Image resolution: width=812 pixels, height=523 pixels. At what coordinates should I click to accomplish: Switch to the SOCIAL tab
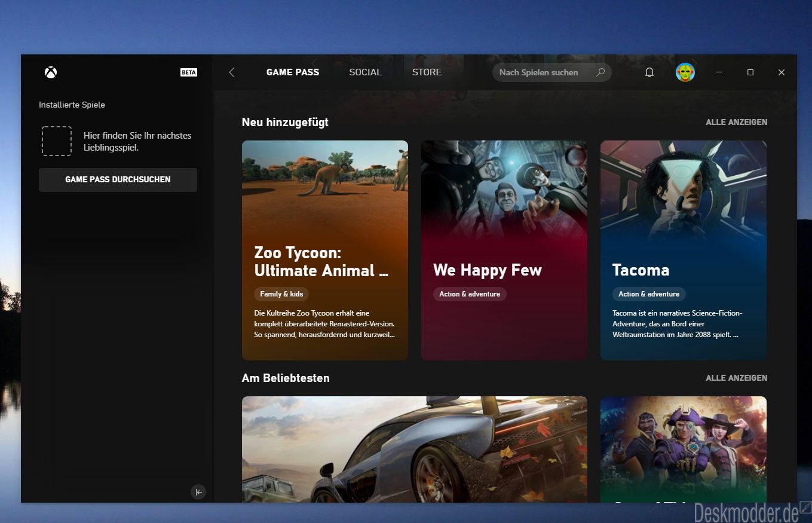pos(366,72)
